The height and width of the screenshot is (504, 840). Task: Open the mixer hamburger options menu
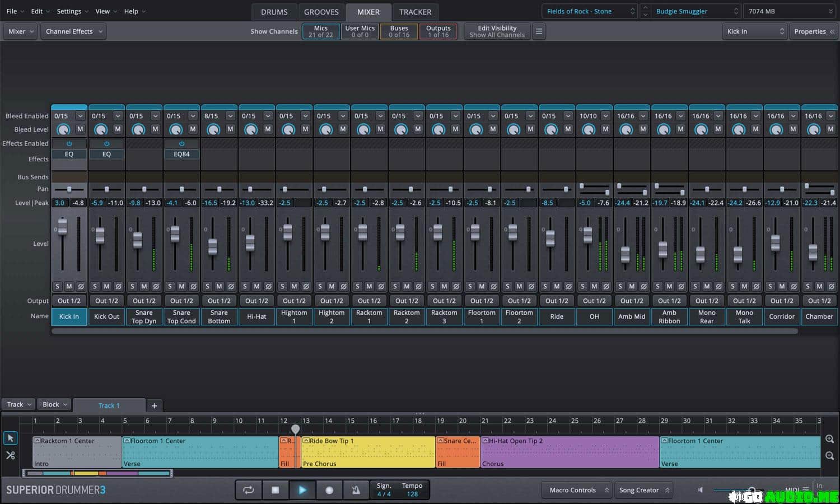(539, 31)
